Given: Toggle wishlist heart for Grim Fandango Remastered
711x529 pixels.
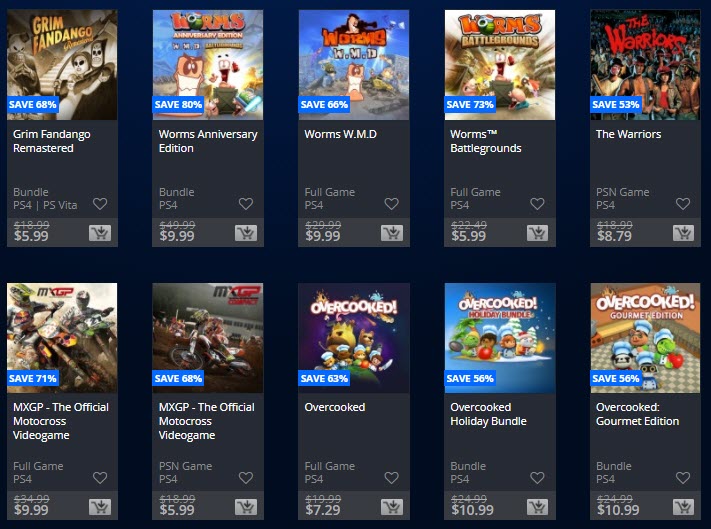Looking at the screenshot, I should (100, 204).
